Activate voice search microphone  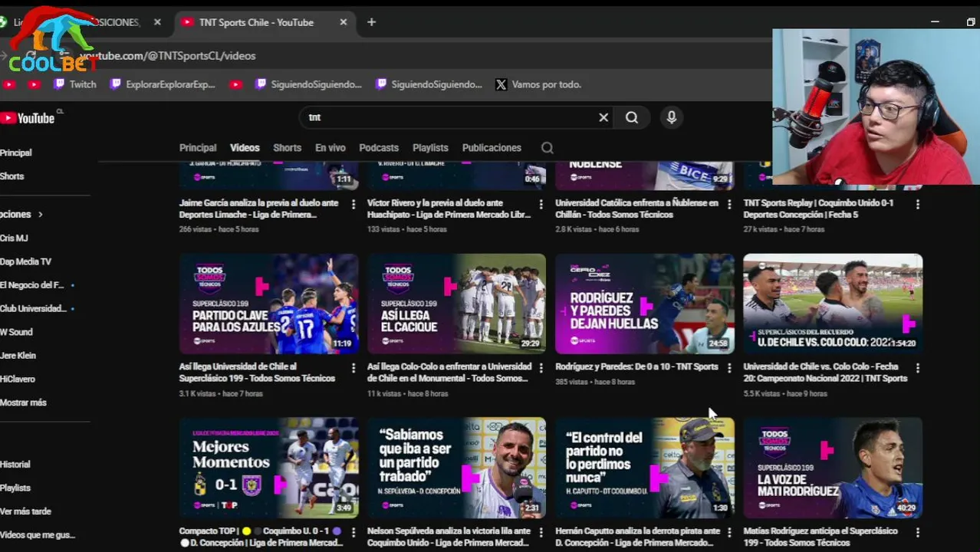click(672, 117)
